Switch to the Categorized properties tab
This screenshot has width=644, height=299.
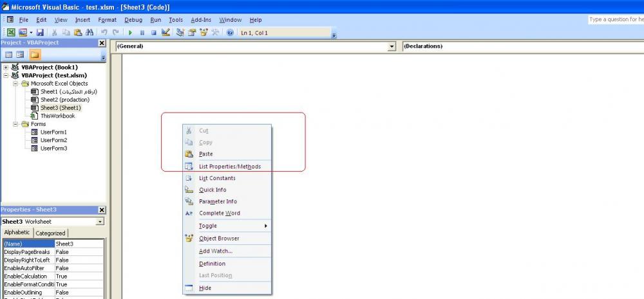click(x=50, y=233)
